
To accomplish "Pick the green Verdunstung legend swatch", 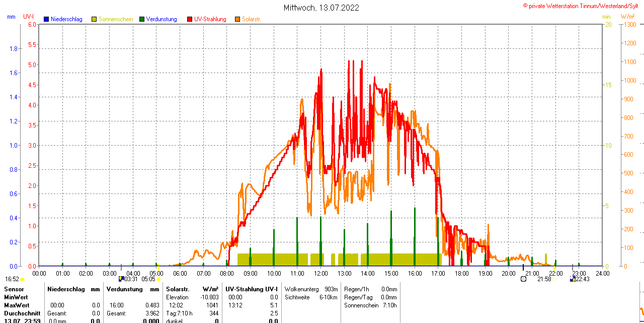I will coord(142,19).
